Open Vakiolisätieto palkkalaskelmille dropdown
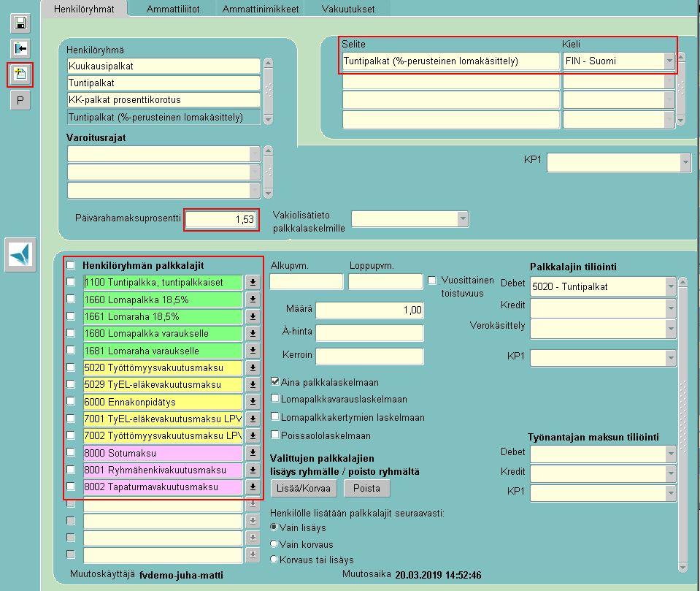Viewport: 700px width, 591px height. click(463, 219)
